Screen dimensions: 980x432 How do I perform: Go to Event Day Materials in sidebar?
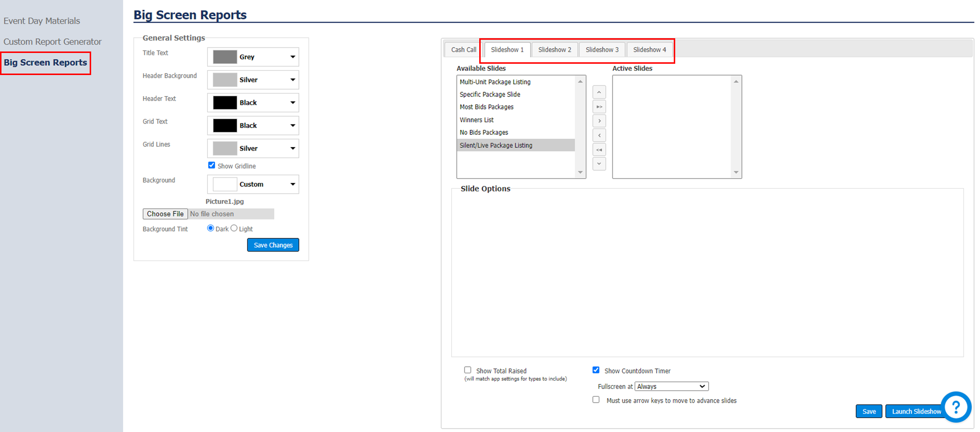point(42,21)
